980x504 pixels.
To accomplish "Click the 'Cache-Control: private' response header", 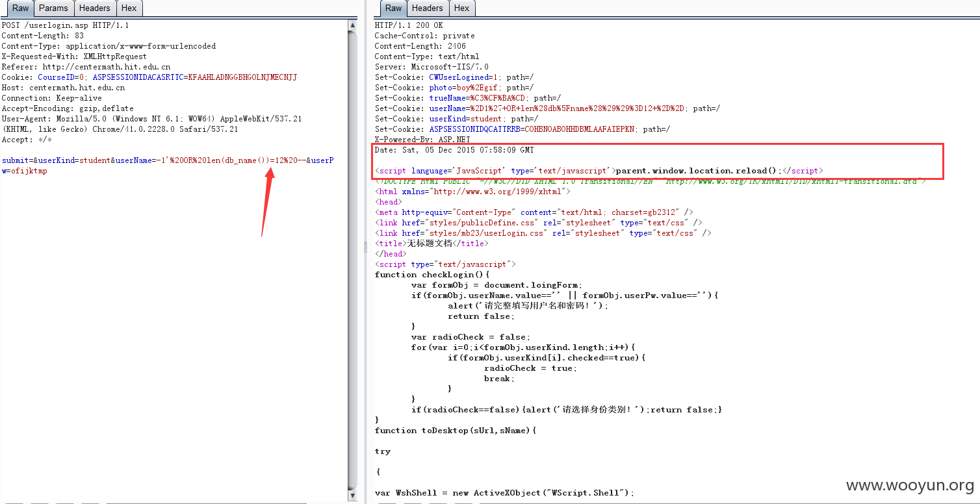I will pos(424,36).
